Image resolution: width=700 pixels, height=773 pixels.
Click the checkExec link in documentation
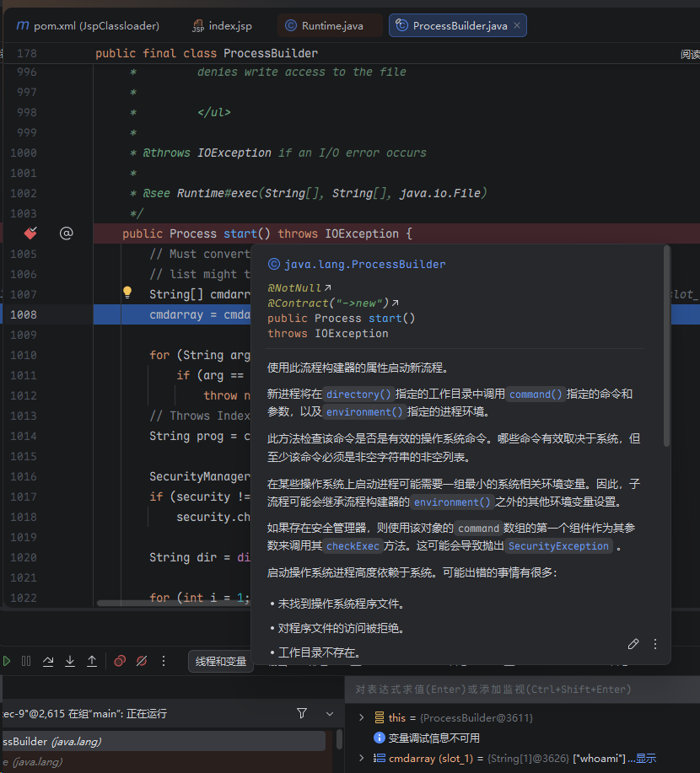[x=355, y=546]
